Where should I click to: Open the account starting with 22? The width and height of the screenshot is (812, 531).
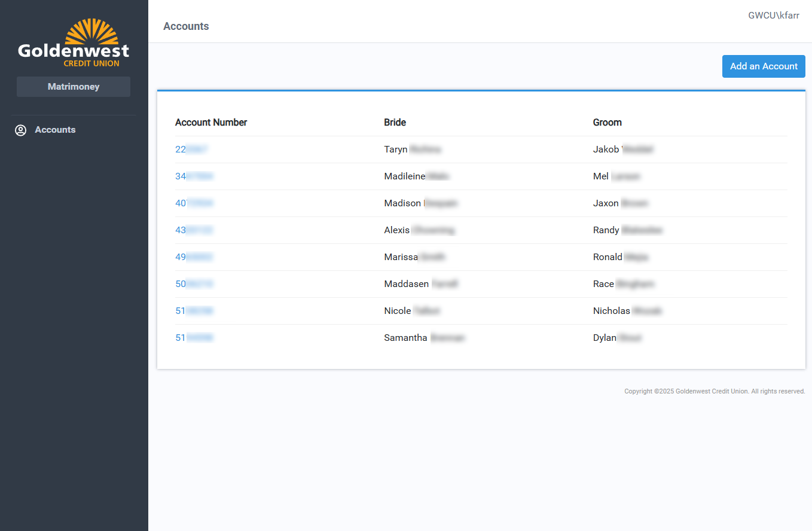click(x=191, y=149)
